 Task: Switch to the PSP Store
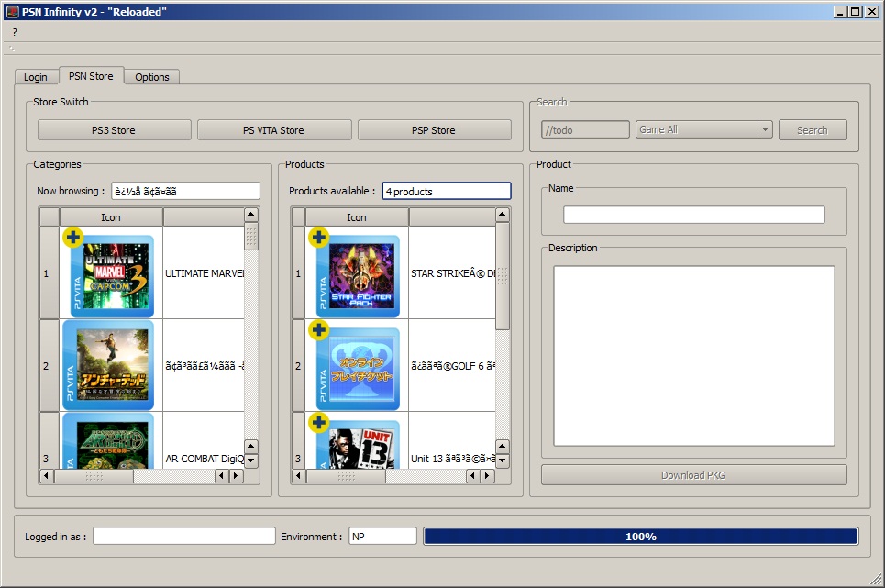click(434, 129)
